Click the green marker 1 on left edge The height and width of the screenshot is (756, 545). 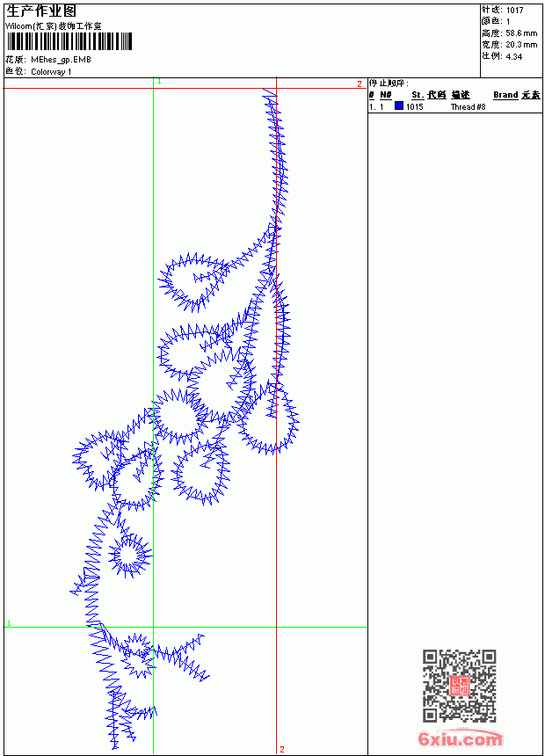tap(9, 623)
